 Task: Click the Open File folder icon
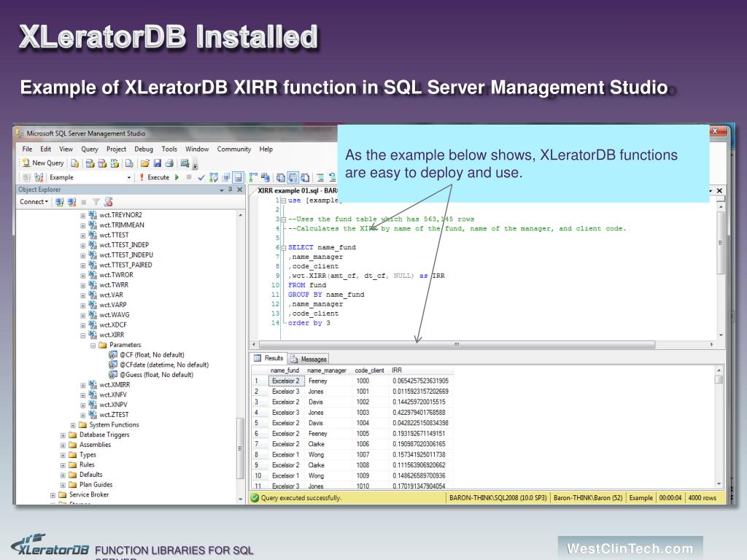point(145,163)
